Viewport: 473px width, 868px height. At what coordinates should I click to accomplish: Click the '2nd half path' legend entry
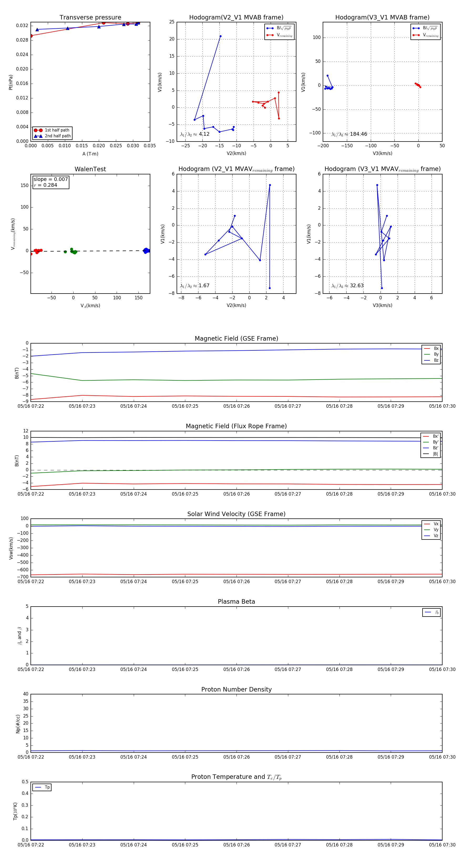[52, 136]
